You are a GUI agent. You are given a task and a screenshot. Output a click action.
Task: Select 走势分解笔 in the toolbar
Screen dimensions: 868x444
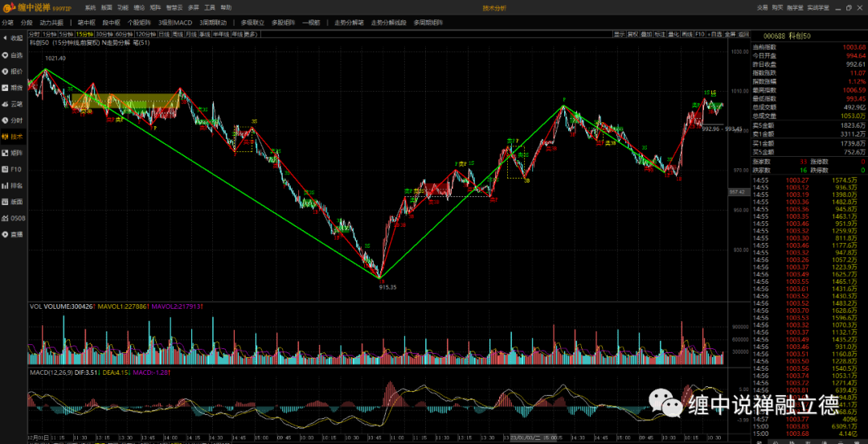[349, 23]
